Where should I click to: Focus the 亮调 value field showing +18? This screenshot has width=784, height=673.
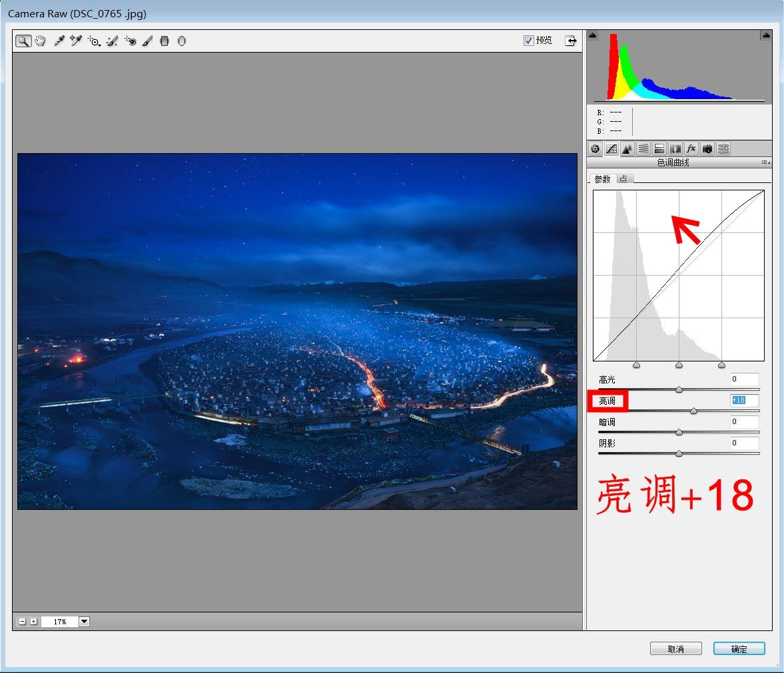pyautogui.click(x=745, y=400)
